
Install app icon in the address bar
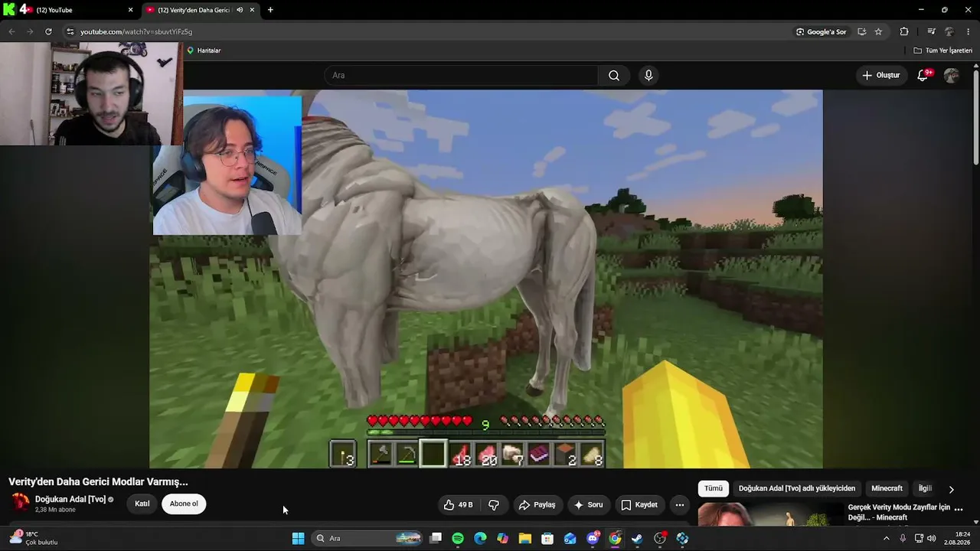click(861, 31)
